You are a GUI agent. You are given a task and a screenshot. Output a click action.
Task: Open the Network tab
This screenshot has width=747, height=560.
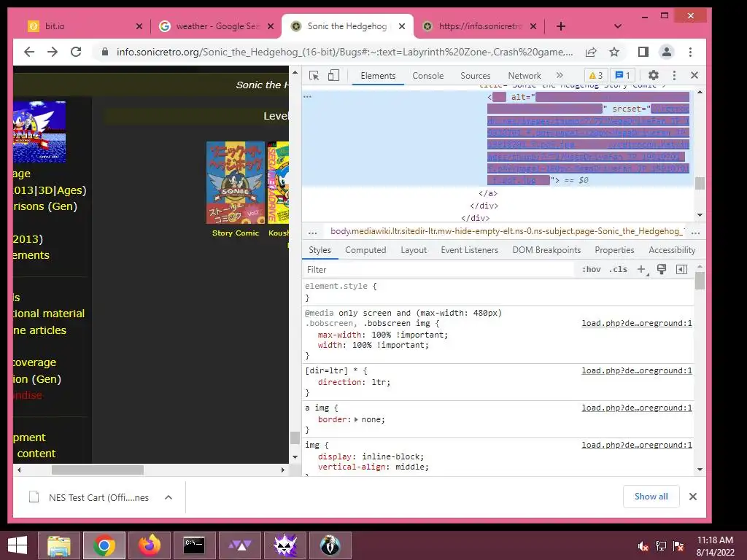pyautogui.click(x=524, y=76)
